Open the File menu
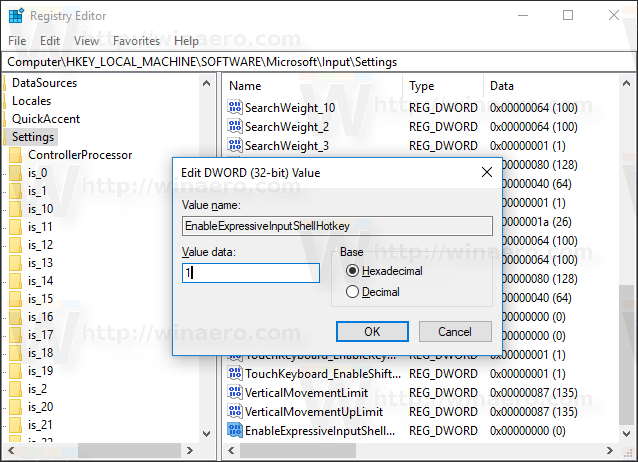This screenshot has width=638, height=462. pos(17,41)
